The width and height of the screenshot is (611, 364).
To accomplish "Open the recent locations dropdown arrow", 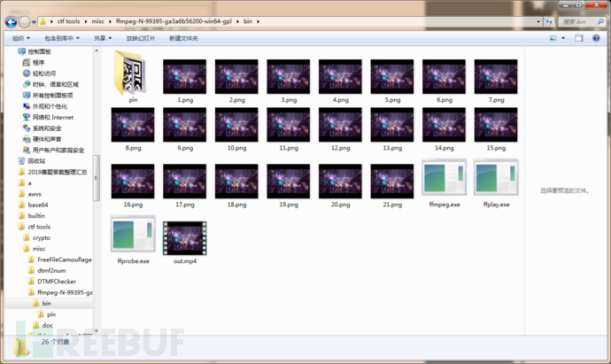I will coord(34,22).
